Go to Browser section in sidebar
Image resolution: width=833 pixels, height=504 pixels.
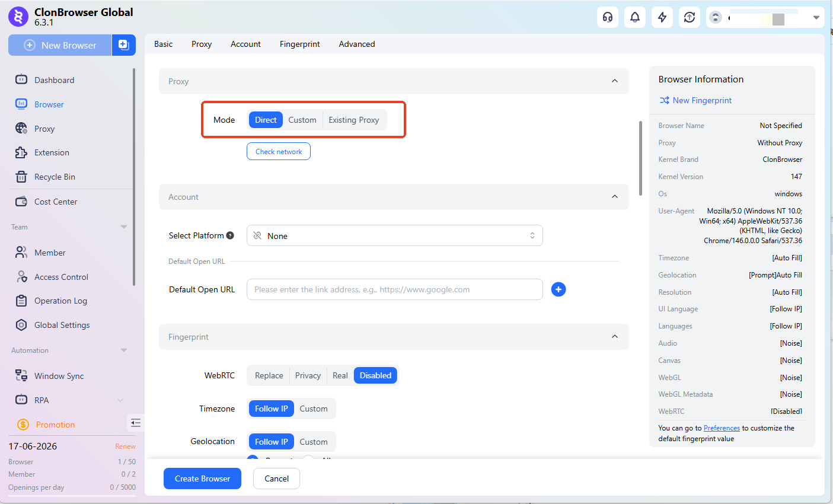tap(49, 104)
